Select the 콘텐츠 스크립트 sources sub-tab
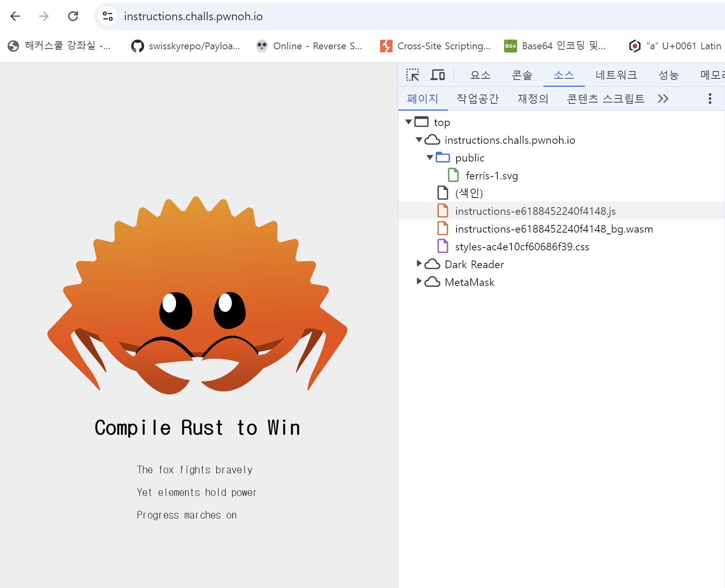The image size is (725, 588). pyautogui.click(x=606, y=99)
